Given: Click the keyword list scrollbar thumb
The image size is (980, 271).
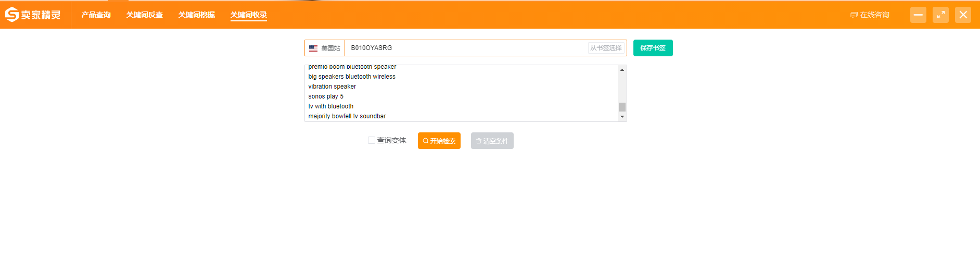Looking at the screenshot, I should [x=622, y=107].
